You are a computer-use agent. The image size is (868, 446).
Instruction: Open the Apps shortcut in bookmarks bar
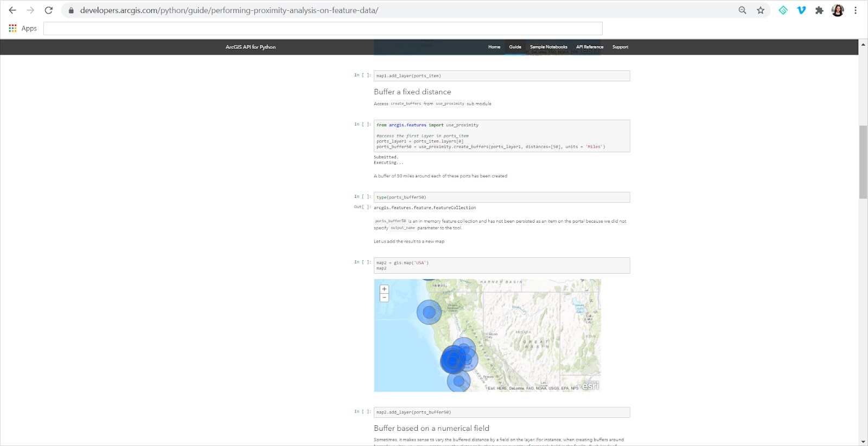click(23, 28)
